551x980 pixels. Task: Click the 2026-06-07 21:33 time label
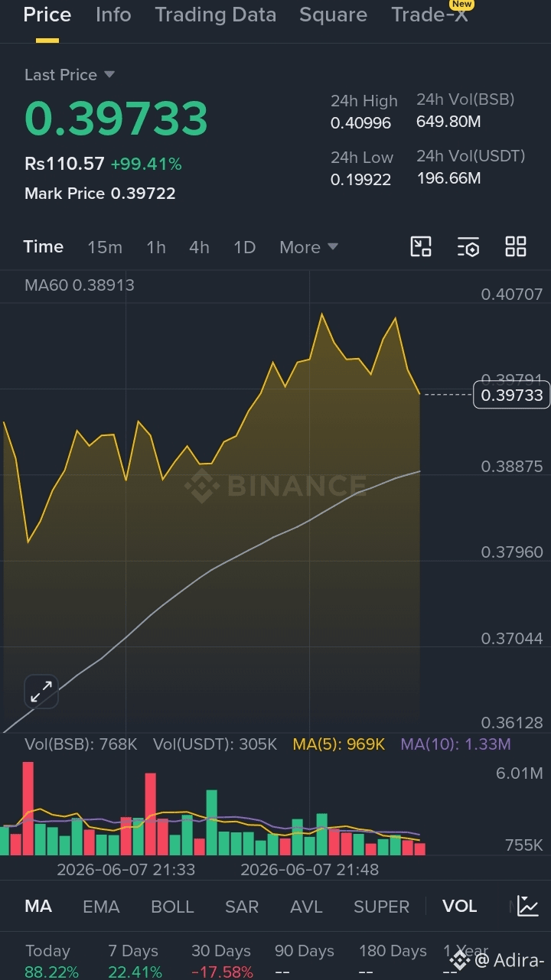(x=126, y=870)
